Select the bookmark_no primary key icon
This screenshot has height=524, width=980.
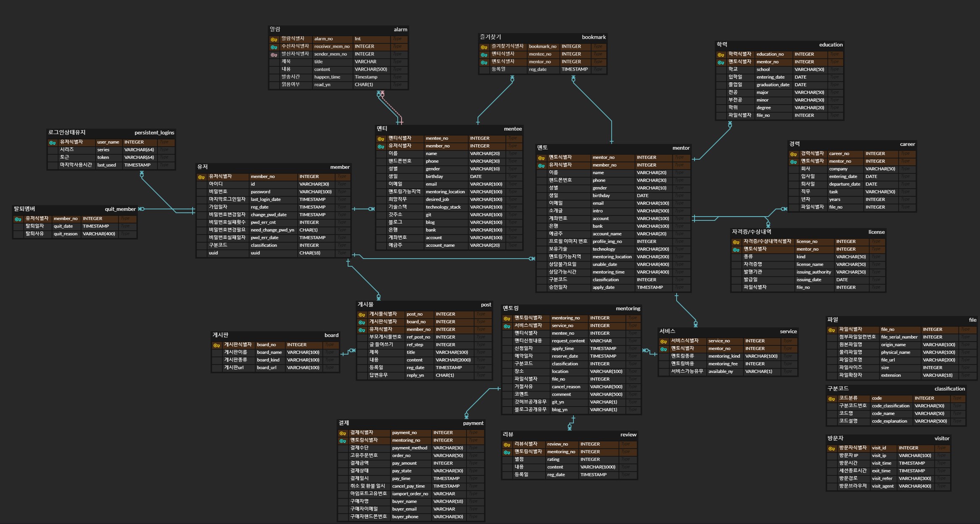coord(484,47)
